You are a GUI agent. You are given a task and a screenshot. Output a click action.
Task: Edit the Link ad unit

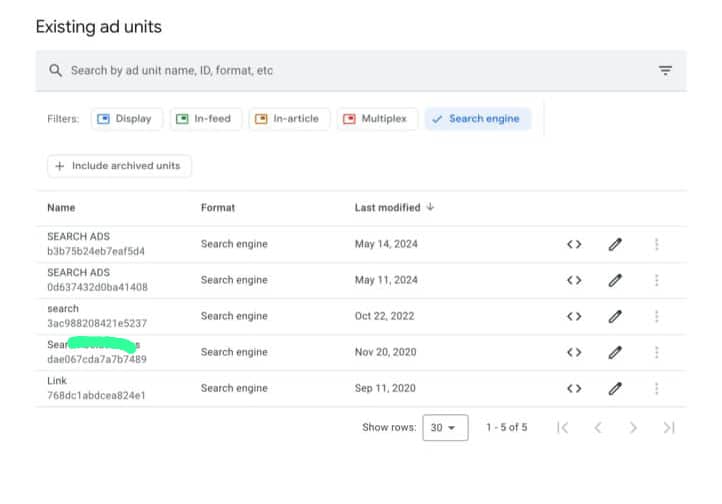pyautogui.click(x=615, y=388)
